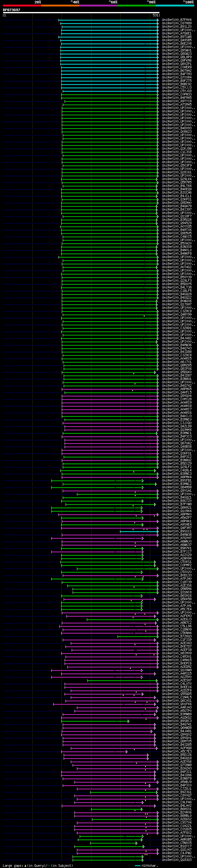Select label UniRef100_B4Q742
This screenshot has width=197, height=868.
coord(176,386)
